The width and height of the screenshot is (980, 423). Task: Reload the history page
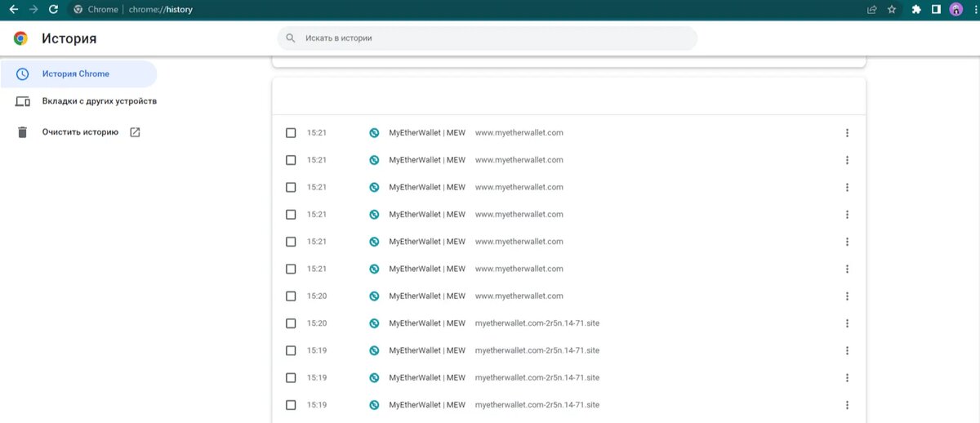(54, 10)
